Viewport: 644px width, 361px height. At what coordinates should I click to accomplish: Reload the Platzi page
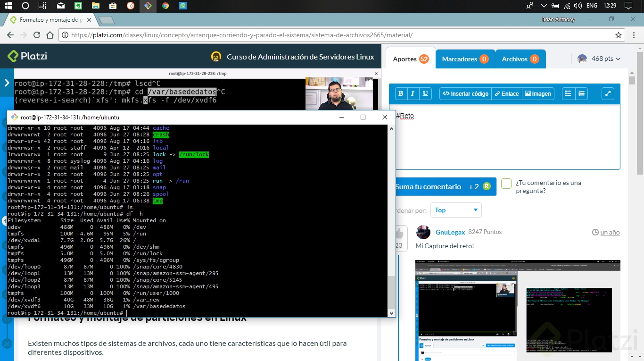pos(37,35)
